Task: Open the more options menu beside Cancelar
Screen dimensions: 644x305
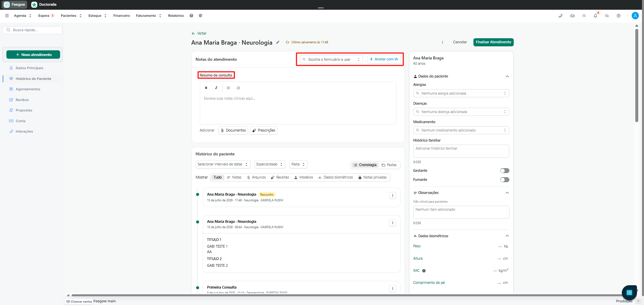Action: [442, 42]
